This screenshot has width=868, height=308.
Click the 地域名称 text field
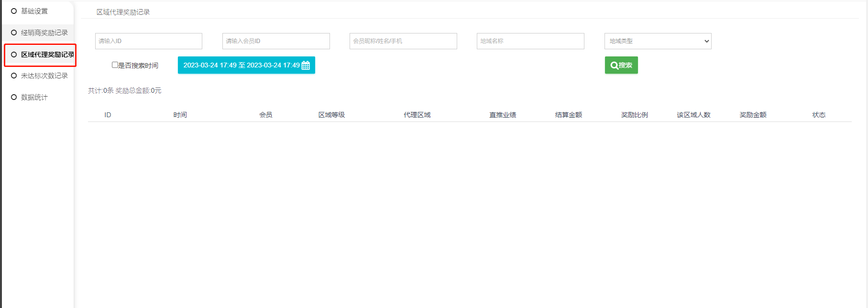[530, 41]
